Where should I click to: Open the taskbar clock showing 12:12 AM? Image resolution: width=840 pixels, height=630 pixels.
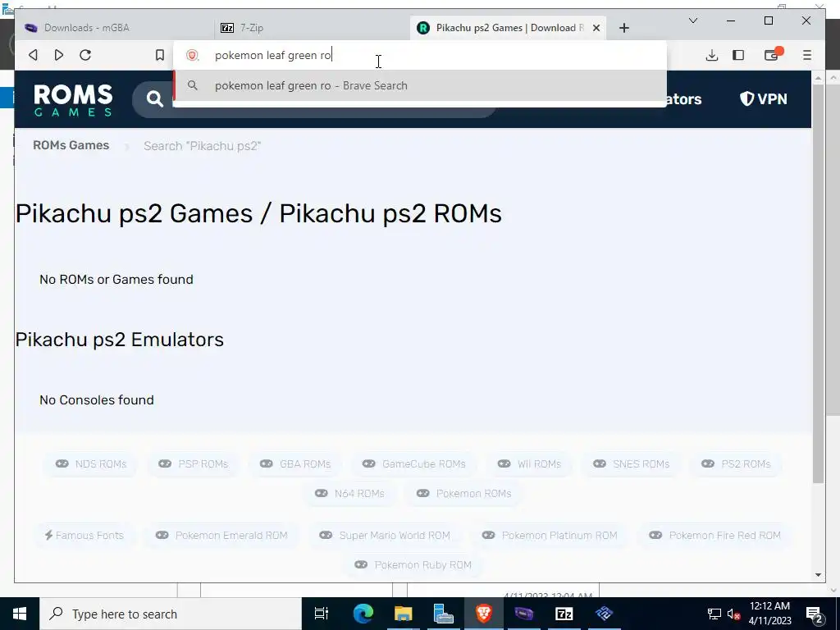click(769, 614)
